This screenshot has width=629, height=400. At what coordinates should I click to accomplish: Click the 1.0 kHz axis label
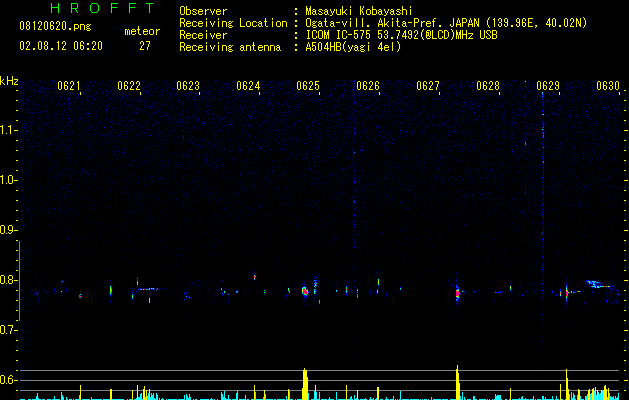pyautogui.click(x=9, y=180)
